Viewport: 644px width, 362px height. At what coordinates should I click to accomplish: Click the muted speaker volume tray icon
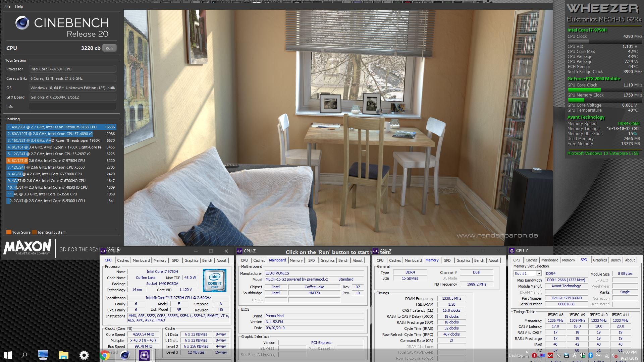(614, 356)
